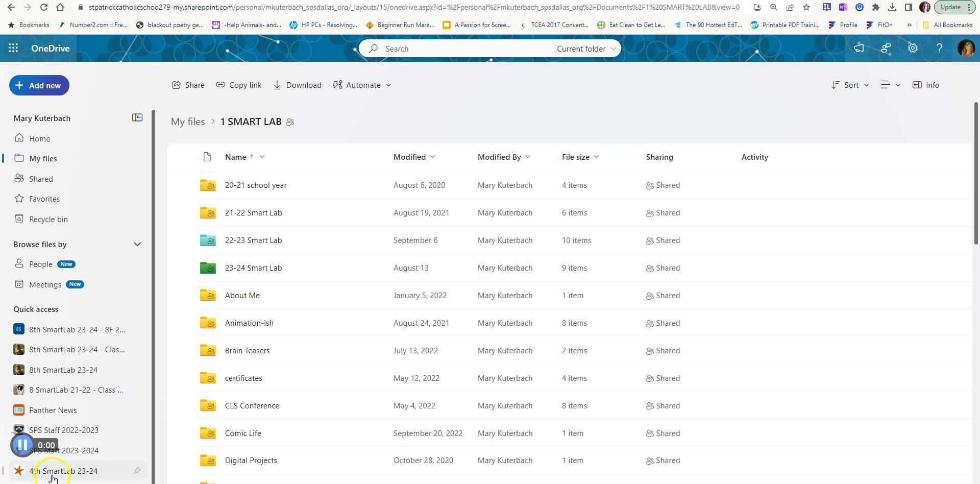This screenshot has height=484, width=980.
Task: Open Favorites in the sidebar
Action: [x=44, y=199]
